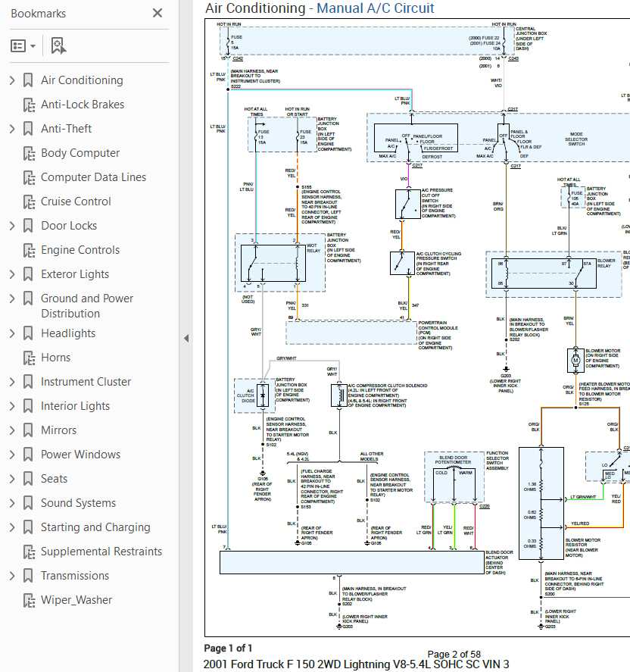Expand the Sound Systems bookmark
The width and height of the screenshot is (630, 672).
click(x=12, y=503)
